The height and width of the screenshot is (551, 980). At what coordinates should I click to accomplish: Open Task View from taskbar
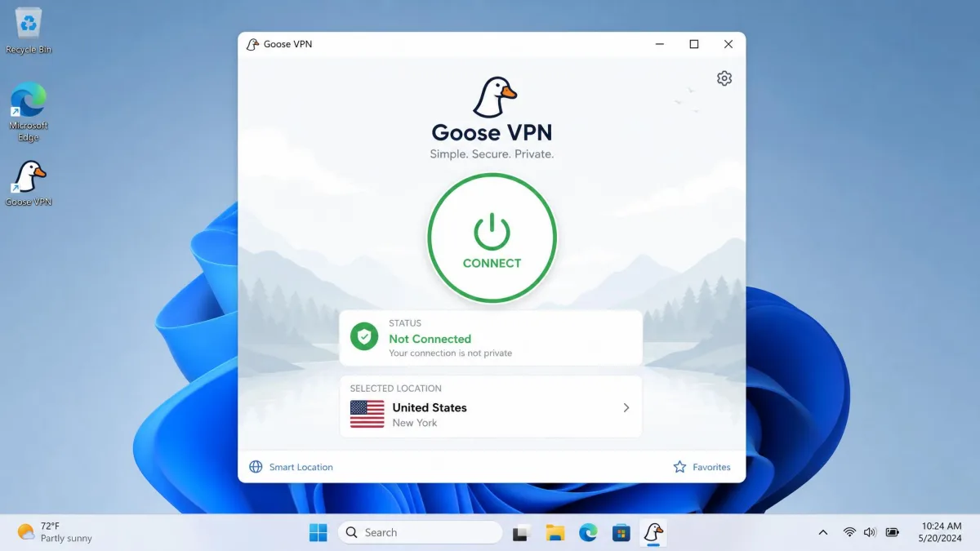click(520, 533)
